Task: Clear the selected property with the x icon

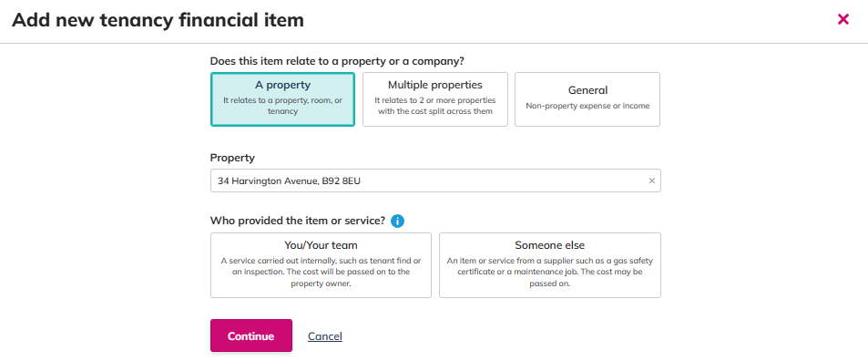Action: pyautogui.click(x=651, y=180)
